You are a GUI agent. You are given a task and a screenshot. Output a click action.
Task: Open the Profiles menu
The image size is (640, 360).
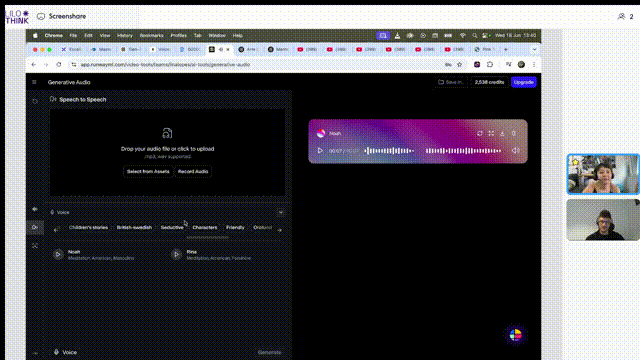178,36
